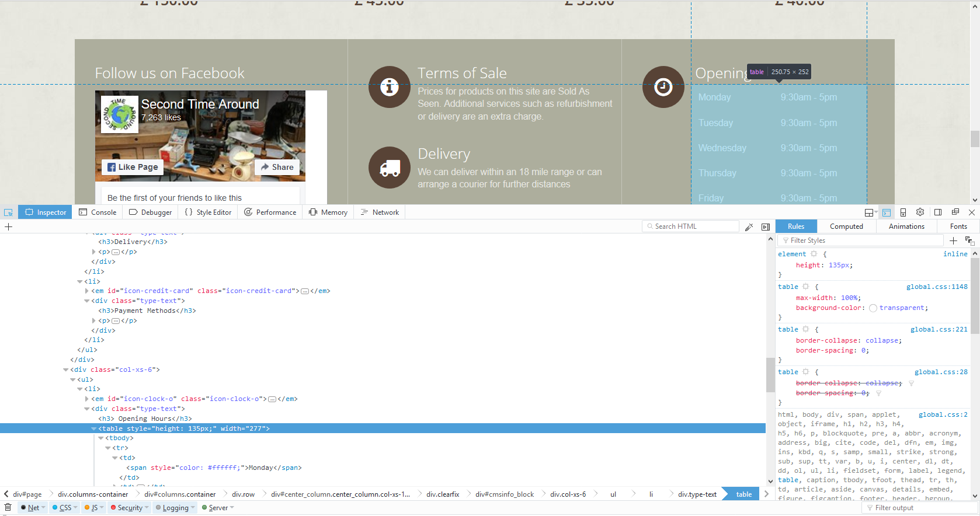Switch to Animations tab

906,226
